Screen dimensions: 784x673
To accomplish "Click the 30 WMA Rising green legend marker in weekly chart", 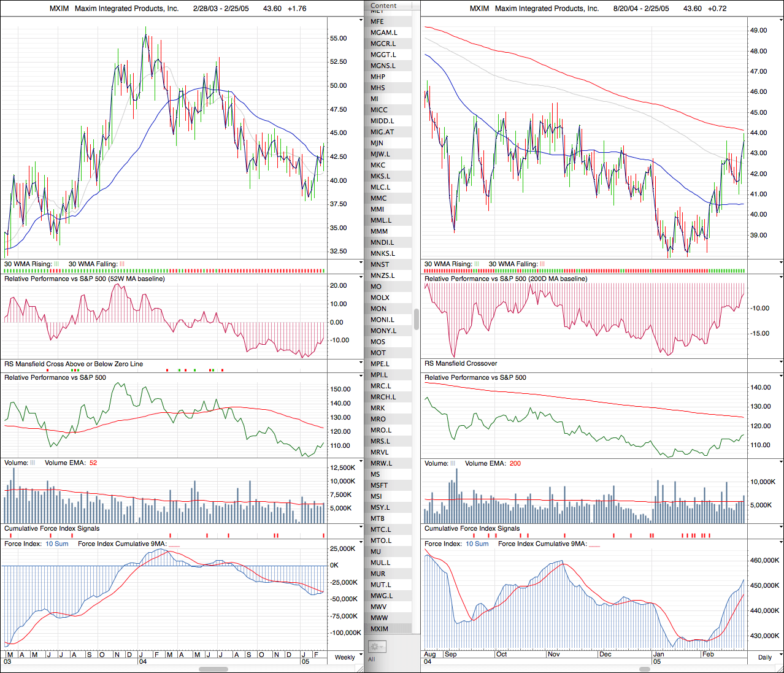I will click(x=56, y=264).
